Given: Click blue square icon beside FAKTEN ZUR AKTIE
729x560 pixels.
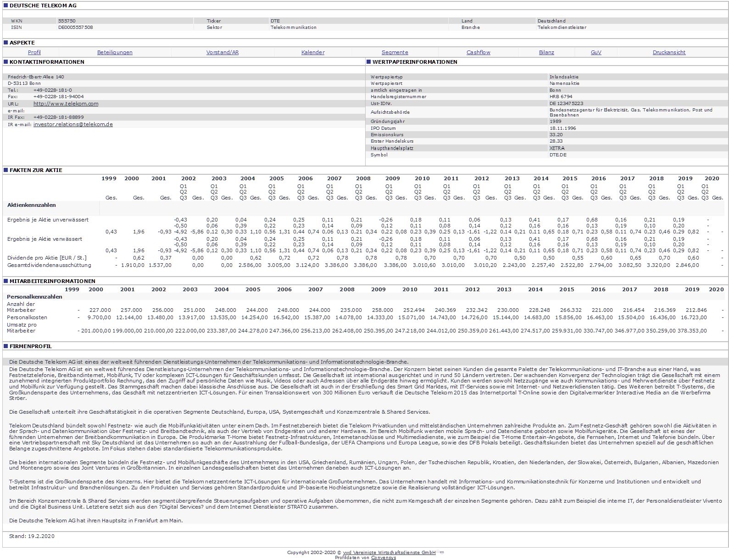Looking at the screenshot, I should click(6, 170).
